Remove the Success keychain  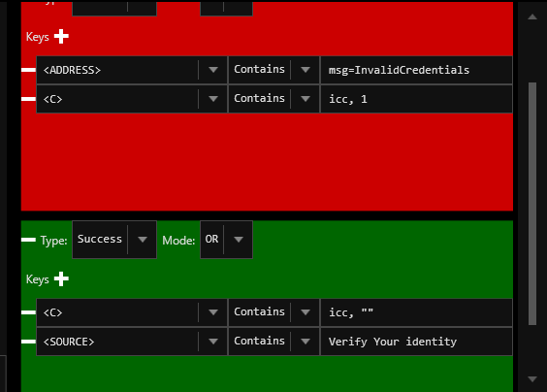click(x=28, y=240)
